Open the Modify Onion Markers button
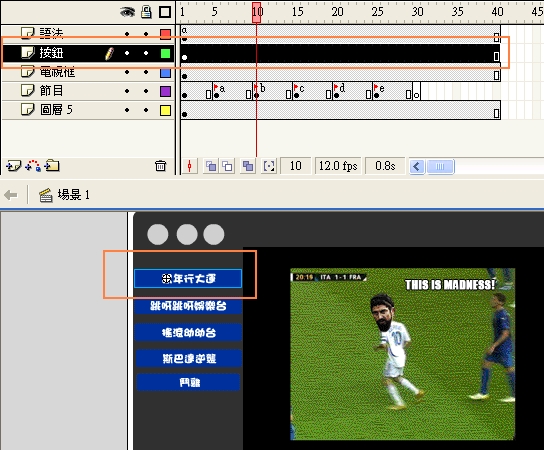This screenshot has height=450, width=544. pos(269,166)
